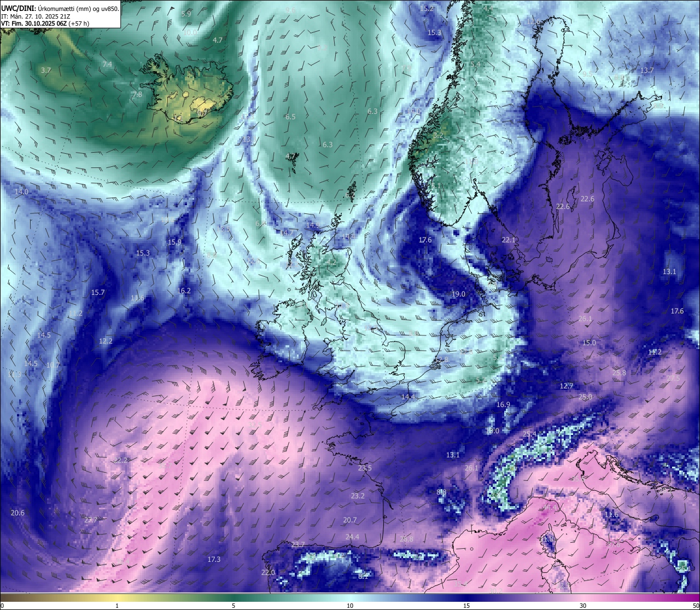Click the 15.2 value at the top
Image resolution: width=700 pixels, height=610 pixels.
pos(427,8)
